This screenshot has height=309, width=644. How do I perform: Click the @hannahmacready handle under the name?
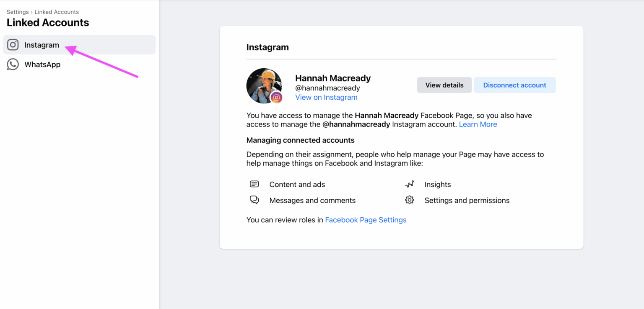(327, 88)
